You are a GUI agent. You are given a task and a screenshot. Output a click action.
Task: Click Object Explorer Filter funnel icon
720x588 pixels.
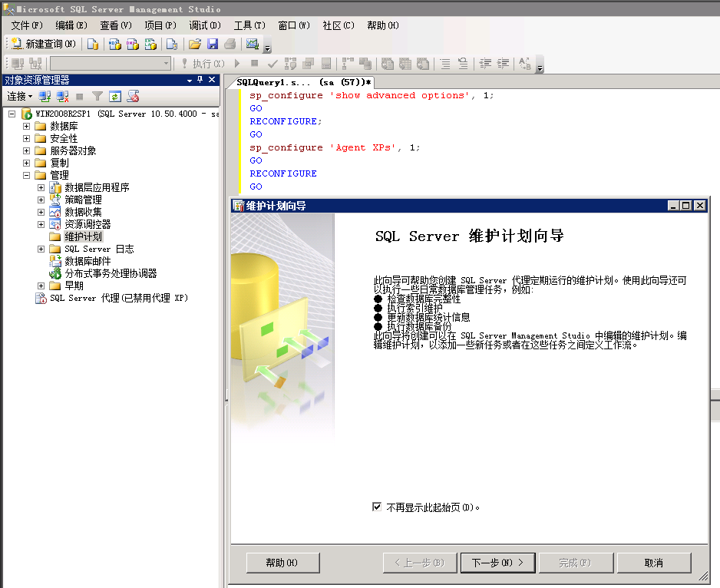(x=97, y=97)
